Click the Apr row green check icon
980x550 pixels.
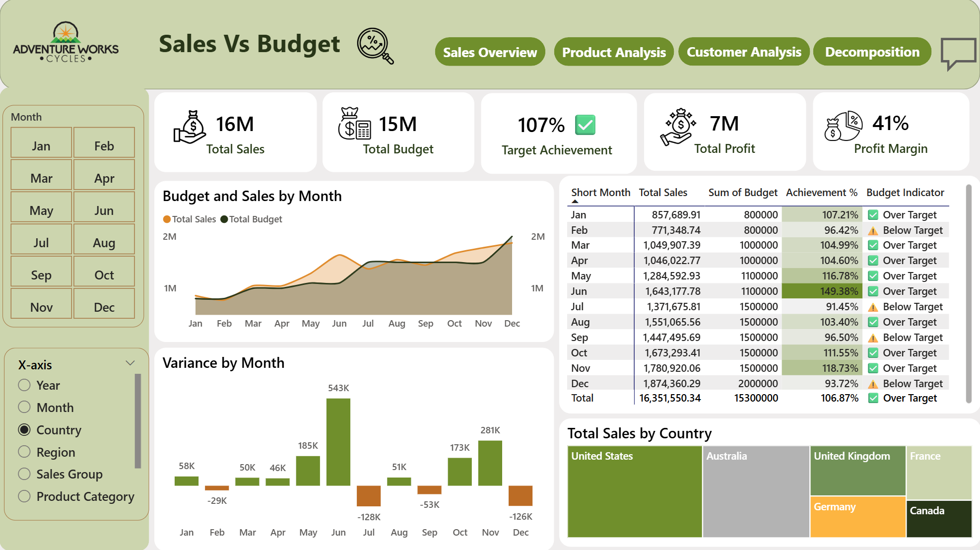(873, 261)
